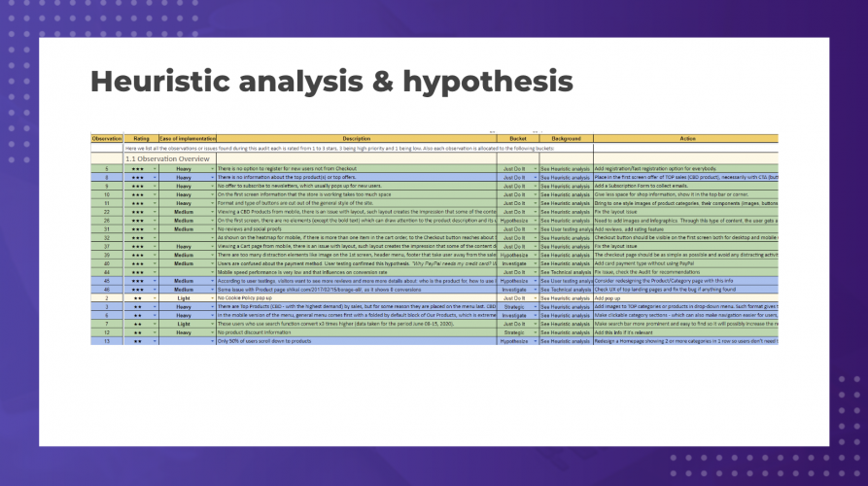The width and height of the screenshot is (868, 486).
Task: Select cell 'Format and type of buttons are cut out'
Action: pos(357,203)
